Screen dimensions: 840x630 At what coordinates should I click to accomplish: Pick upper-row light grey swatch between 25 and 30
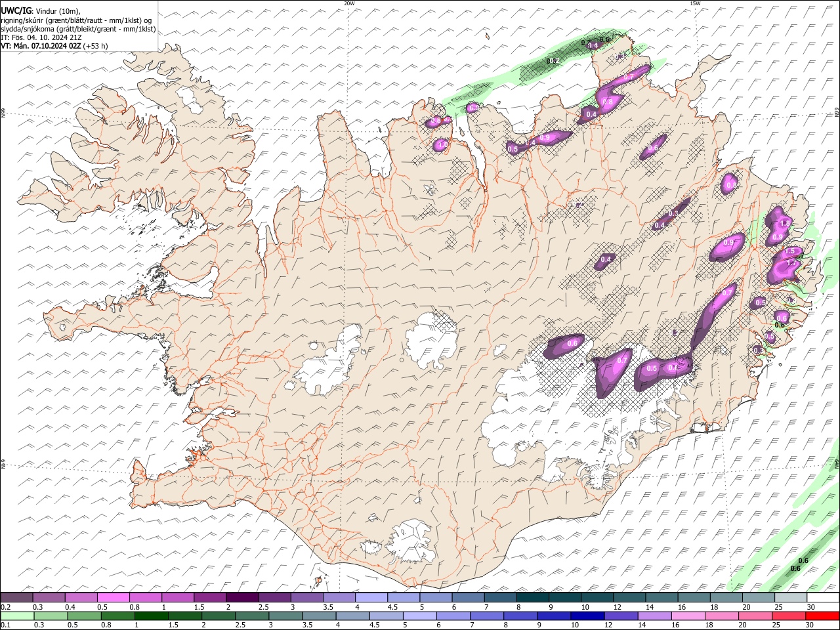point(791,598)
